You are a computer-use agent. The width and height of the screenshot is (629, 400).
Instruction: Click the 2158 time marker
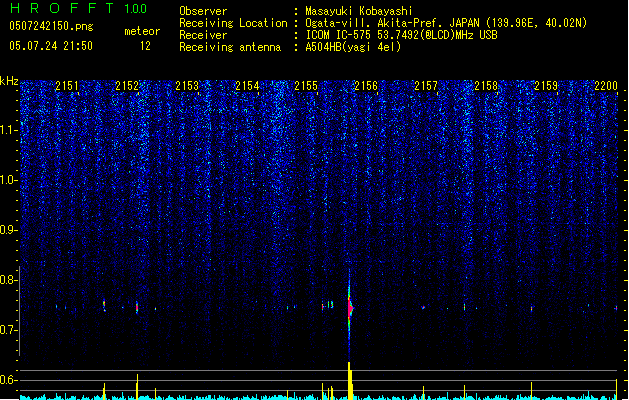click(x=486, y=86)
